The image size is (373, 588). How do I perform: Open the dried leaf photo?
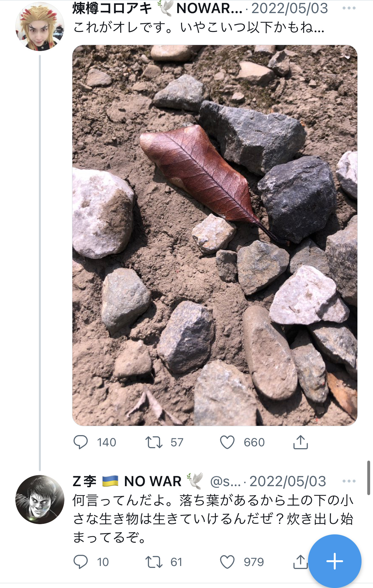[x=215, y=235]
